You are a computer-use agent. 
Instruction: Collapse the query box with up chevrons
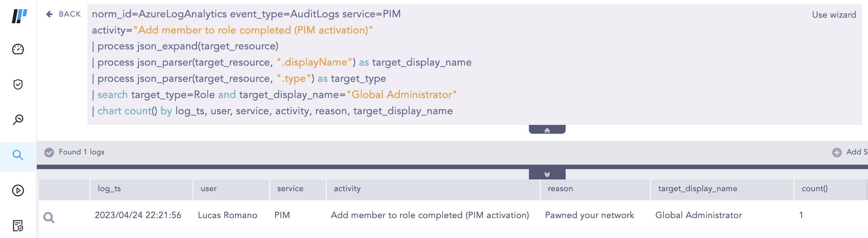pos(547,130)
